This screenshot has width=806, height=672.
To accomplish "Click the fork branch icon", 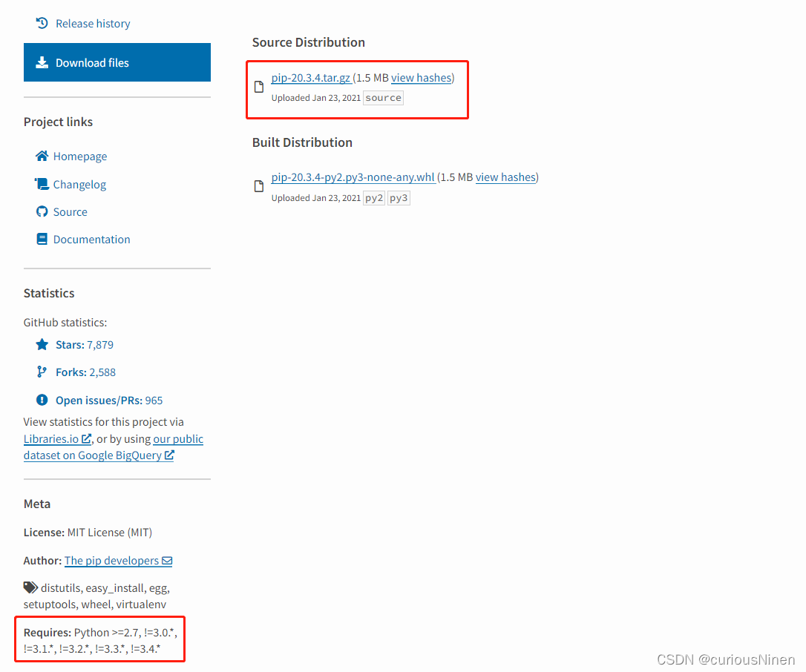I will tap(42, 372).
